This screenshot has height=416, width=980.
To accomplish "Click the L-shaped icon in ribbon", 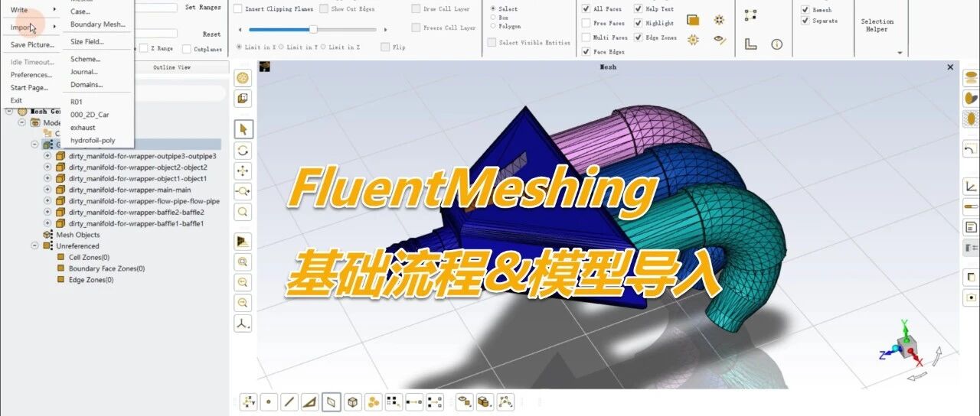I will [x=751, y=44].
